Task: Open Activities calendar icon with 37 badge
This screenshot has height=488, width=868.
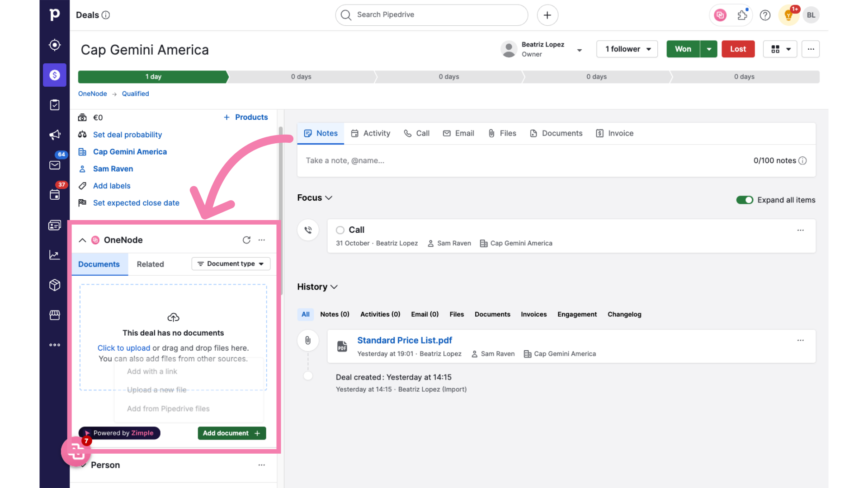Action: click(x=55, y=195)
